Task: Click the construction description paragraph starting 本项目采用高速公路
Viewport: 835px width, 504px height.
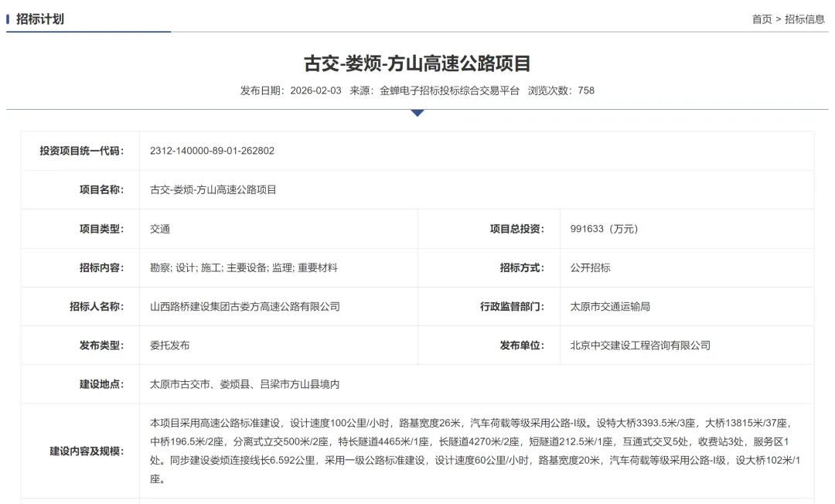Action: 475,451
